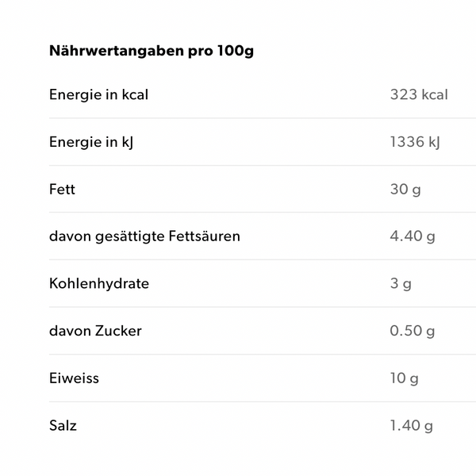Click the 323 kcal value
Screen dimensions: 476x476
pyautogui.click(x=419, y=94)
